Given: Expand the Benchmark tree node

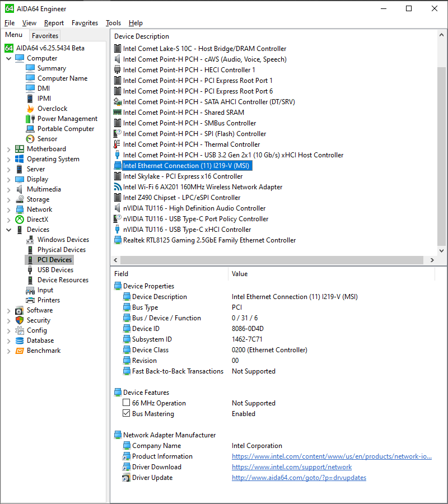Looking at the screenshot, I should [x=8, y=351].
